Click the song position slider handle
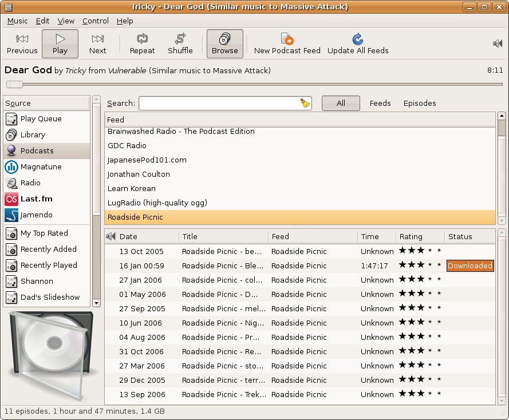This screenshot has height=420, width=509. click(14, 84)
